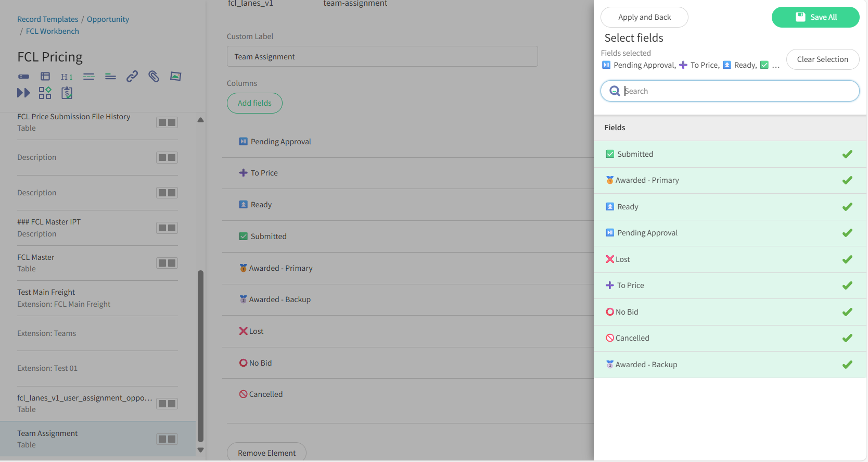This screenshot has width=868, height=462.
Task: Add the widgets grid element
Action: [x=45, y=93]
